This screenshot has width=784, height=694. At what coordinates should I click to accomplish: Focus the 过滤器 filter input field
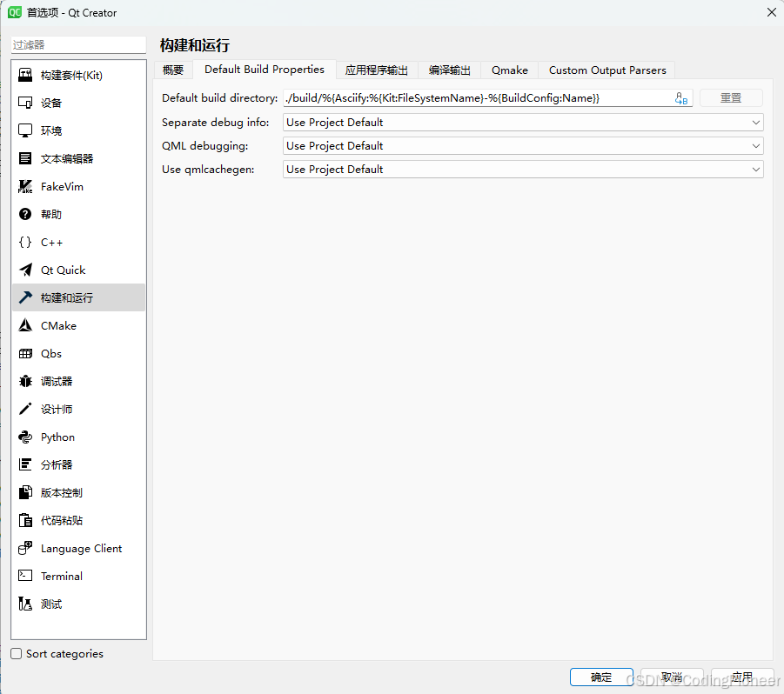coord(78,45)
